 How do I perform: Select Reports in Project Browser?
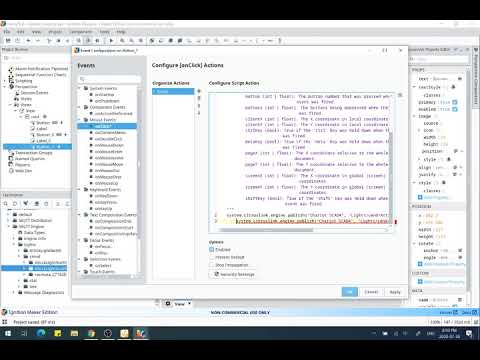pyautogui.click(x=22, y=165)
